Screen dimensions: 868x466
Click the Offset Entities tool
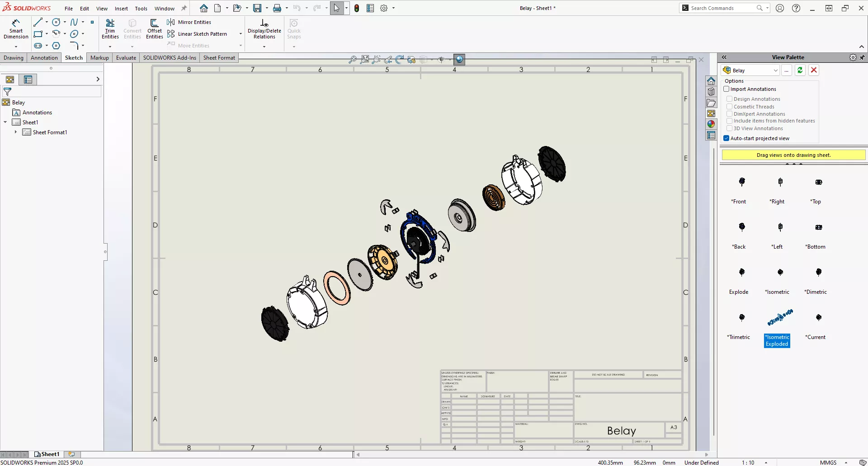(154, 28)
